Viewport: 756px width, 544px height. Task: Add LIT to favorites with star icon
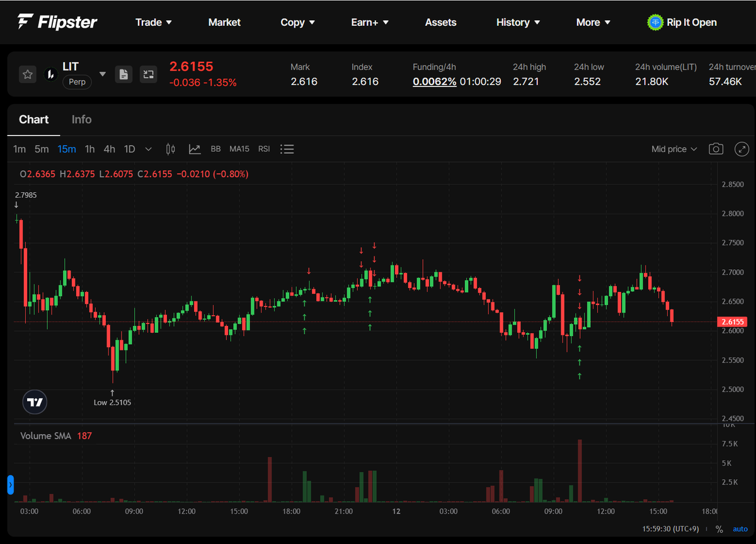click(28, 74)
